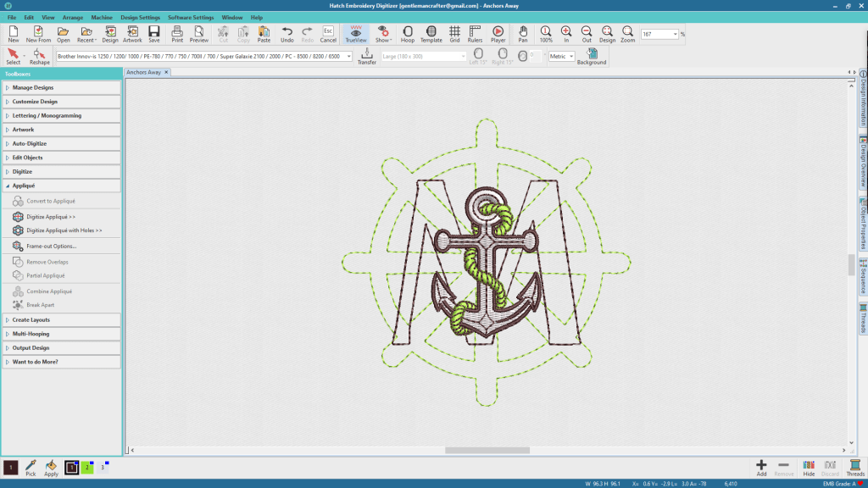
Task: Click the Background icon
Action: pos(592,56)
